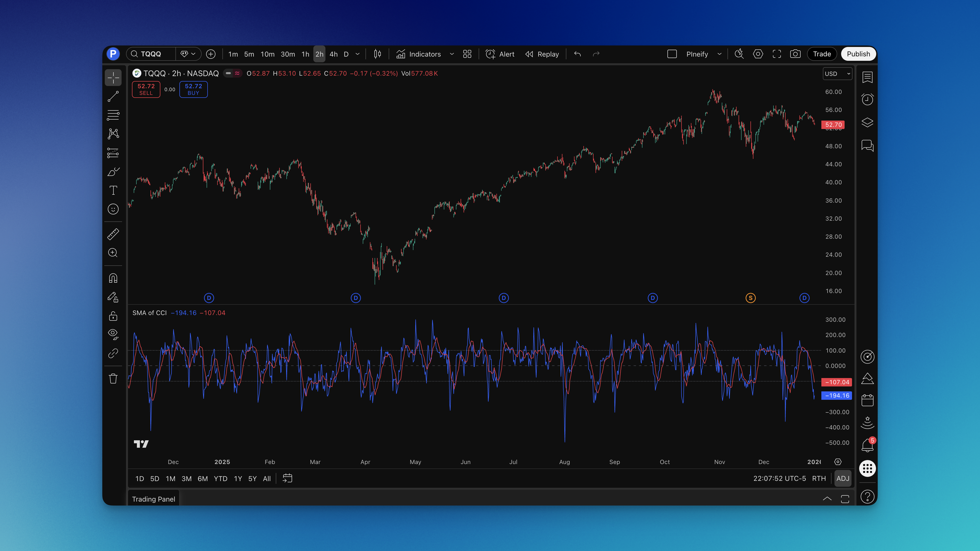Image resolution: width=980 pixels, height=551 pixels.
Task: Open the Alerts clock panel on right sidebar
Action: [x=867, y=99]
